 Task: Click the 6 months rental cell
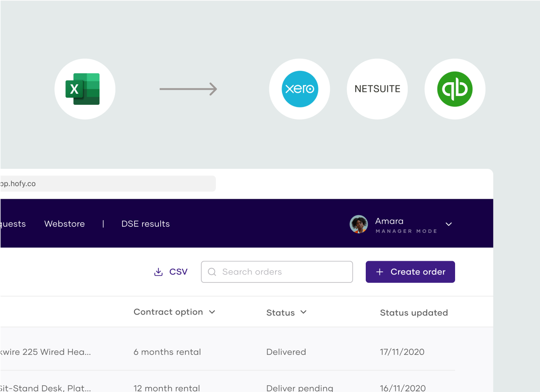point(167,352)
